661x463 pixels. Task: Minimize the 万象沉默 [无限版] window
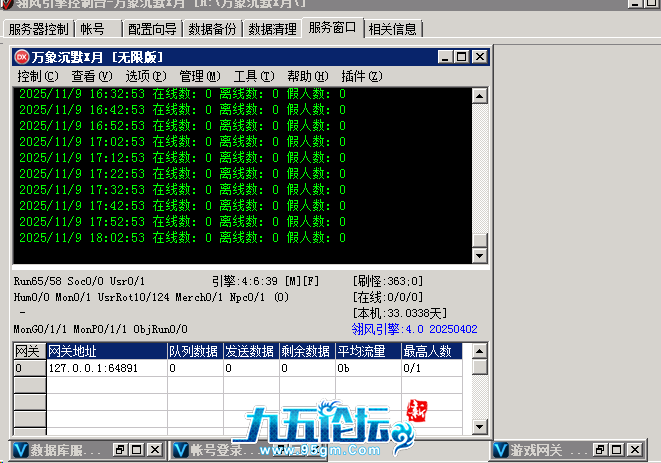click(445, 57)
